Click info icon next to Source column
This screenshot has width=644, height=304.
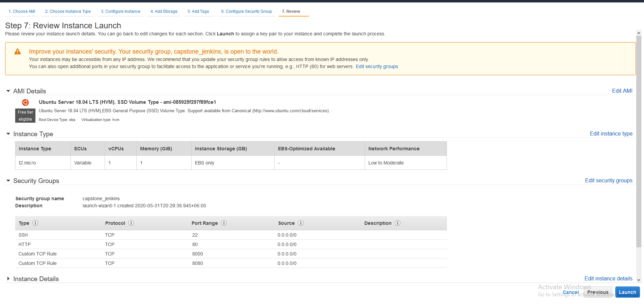(301, 223)
